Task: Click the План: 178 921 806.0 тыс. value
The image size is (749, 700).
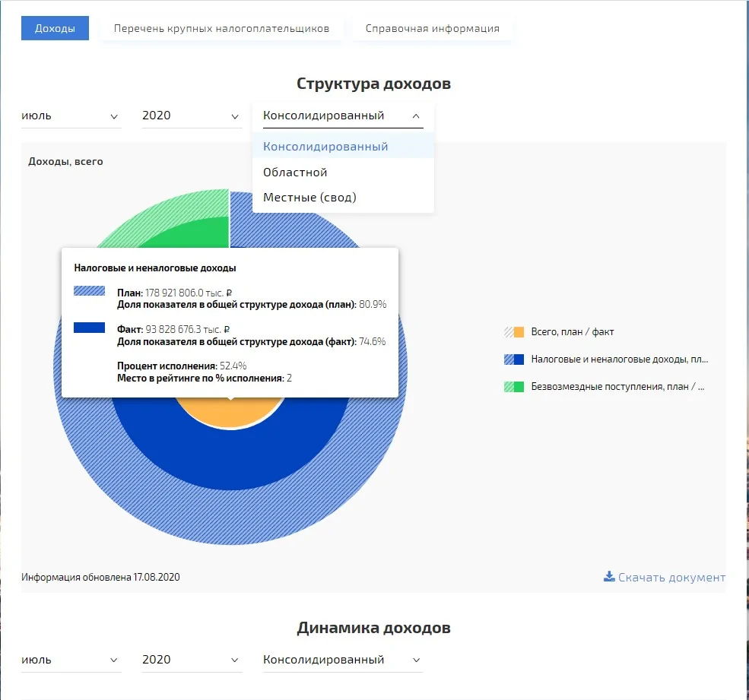Action: tap(174, 293)
